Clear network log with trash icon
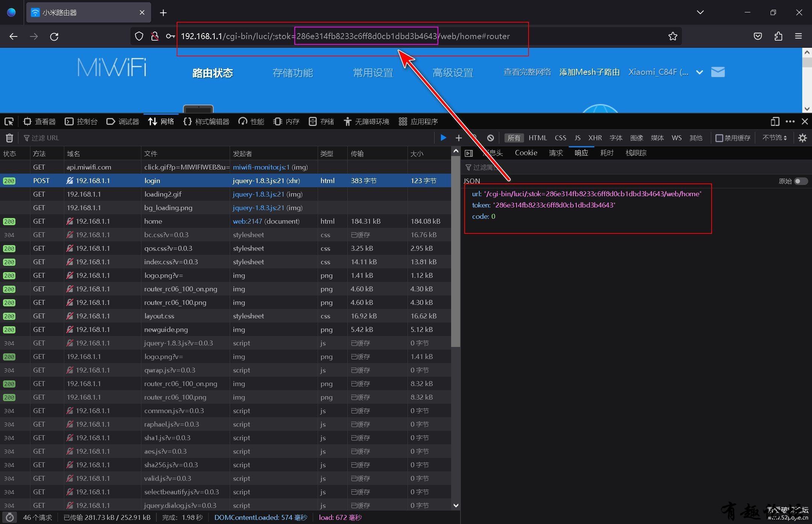The width and height of the screenshot is (812, 524). coord(9,138)
